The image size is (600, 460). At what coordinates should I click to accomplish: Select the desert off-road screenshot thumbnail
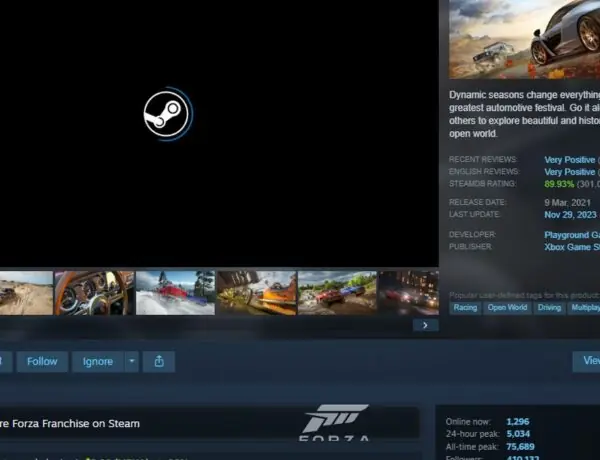point(26,293)
